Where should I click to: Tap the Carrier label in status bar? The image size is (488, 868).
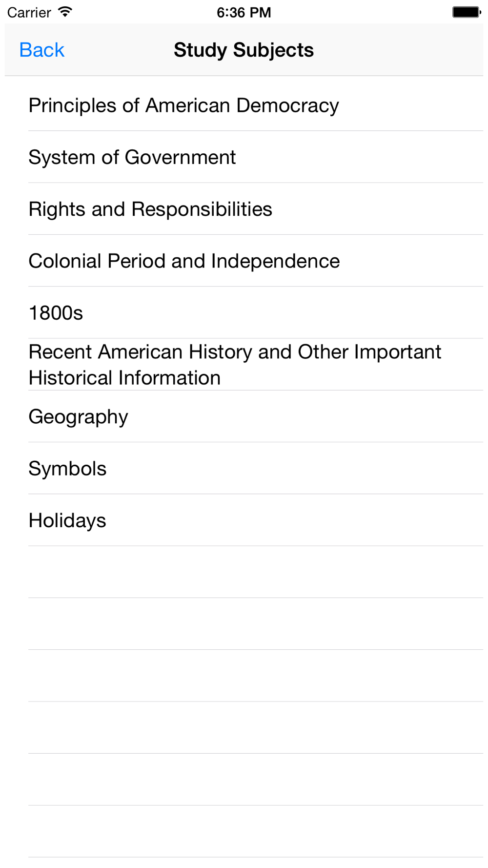[x=29, y=12]
